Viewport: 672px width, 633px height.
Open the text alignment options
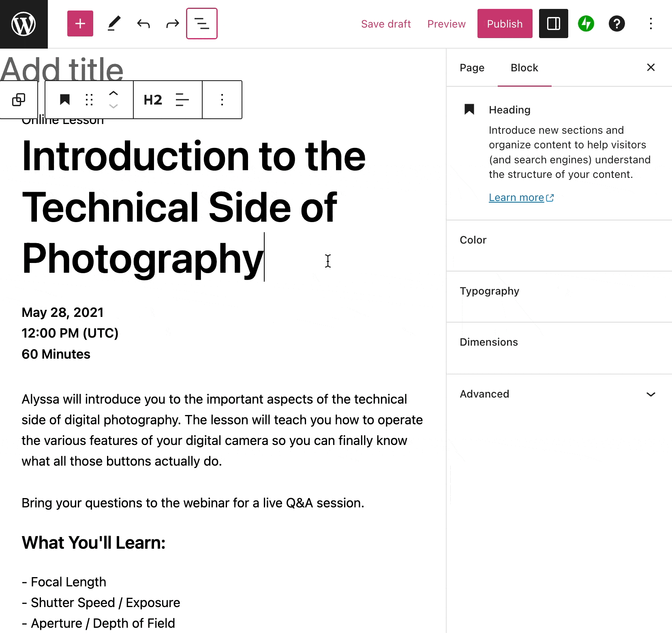click(x=182, y=100)
